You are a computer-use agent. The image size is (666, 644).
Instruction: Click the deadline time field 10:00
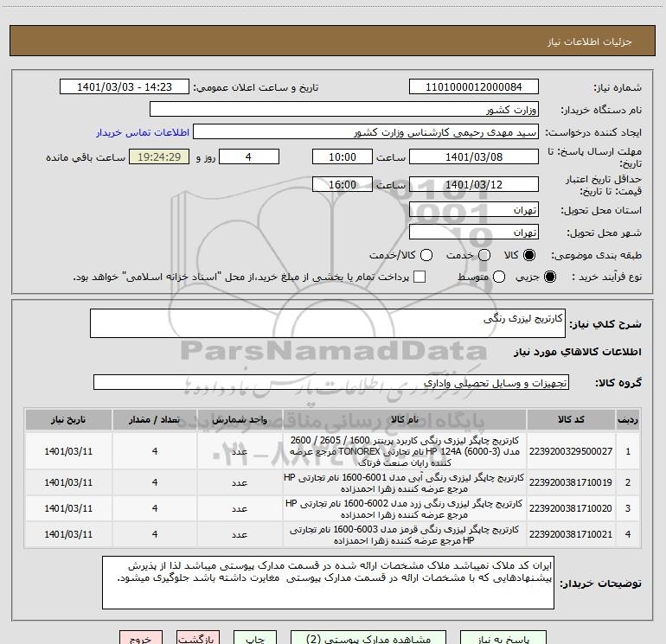click(x=343, y=156)
